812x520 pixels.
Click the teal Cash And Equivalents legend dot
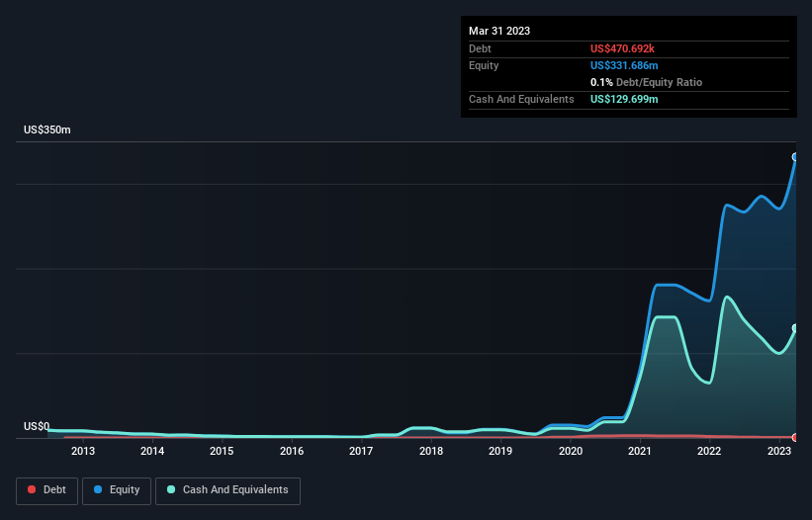[171, 489]
